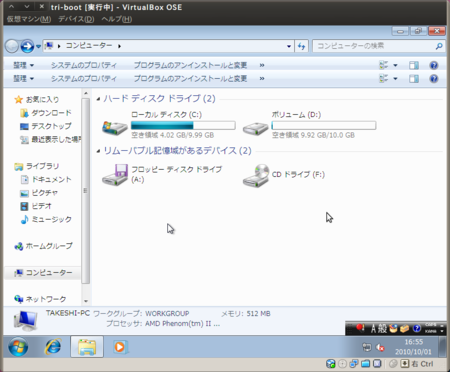
Task: Select ライブラリ in the navigation pane
Action: click(37, 166)
